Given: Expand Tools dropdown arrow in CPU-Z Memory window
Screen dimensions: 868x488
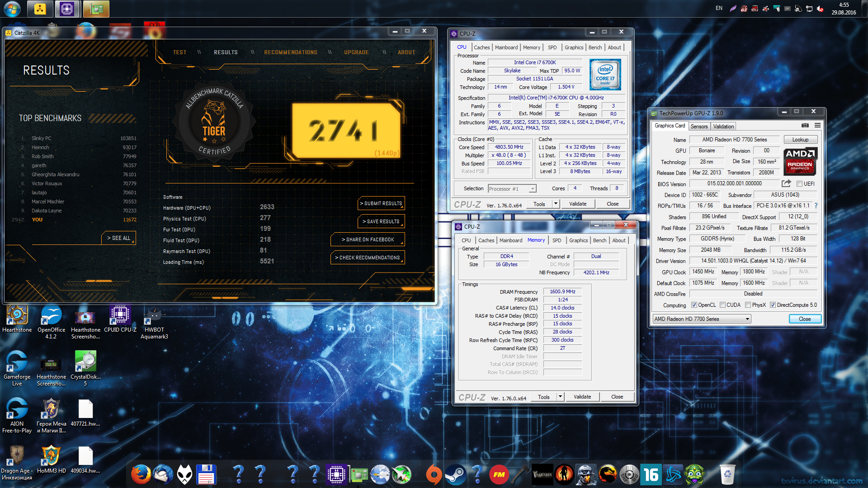Looking at the screenshot, I should (560, 397).
